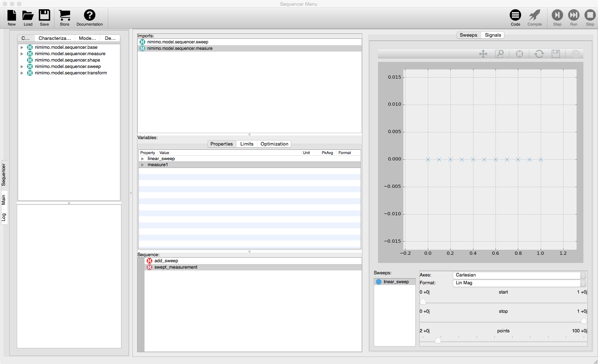Open the De... library tab
This screenshot has width=598, height=364.
tap(110, 38)
